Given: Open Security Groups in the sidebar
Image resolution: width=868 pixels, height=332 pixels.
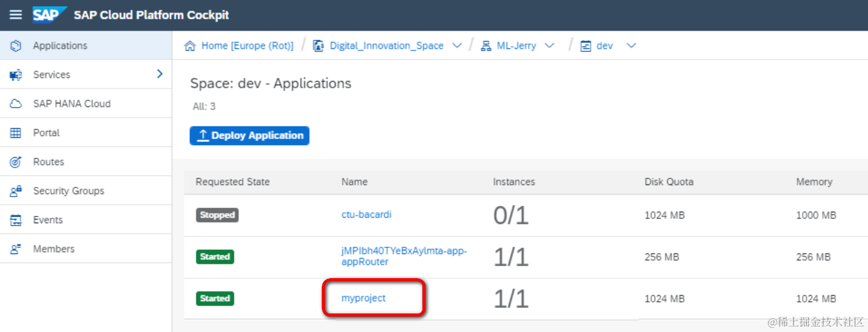Looking at the screenshot, I should (x=86, y=190).
